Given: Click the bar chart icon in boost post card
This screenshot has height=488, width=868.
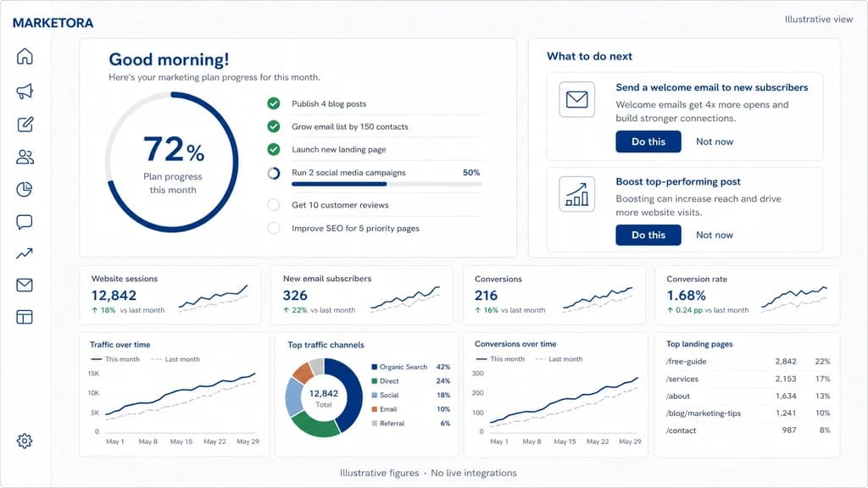Looking at the screenshot, I should [x=576, y=194].
